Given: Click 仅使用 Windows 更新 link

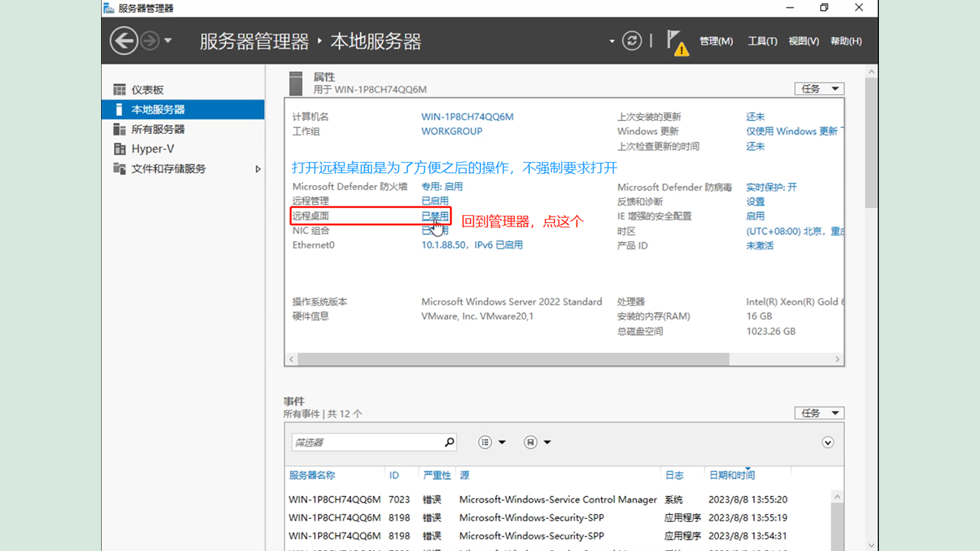Looking at the screenshot, I should coord(793,132).
